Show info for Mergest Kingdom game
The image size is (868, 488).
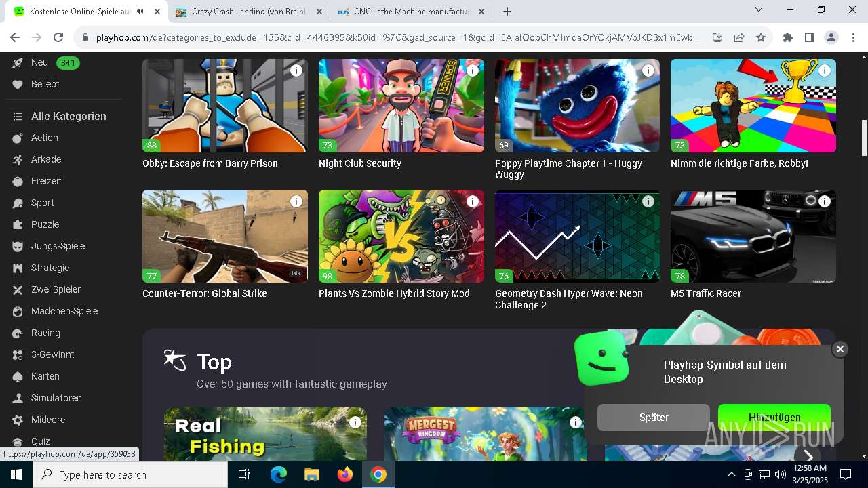pos(576,422)
